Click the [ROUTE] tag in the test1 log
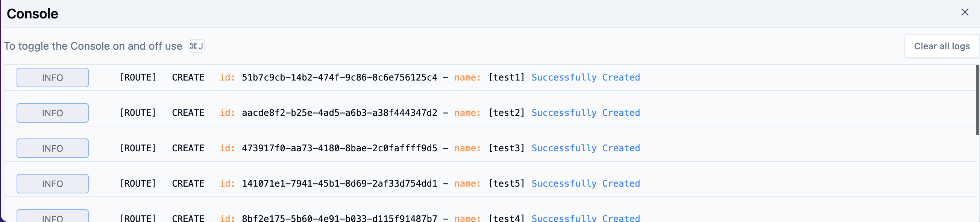This screenshot has width=980, height=222. [138, 78]
